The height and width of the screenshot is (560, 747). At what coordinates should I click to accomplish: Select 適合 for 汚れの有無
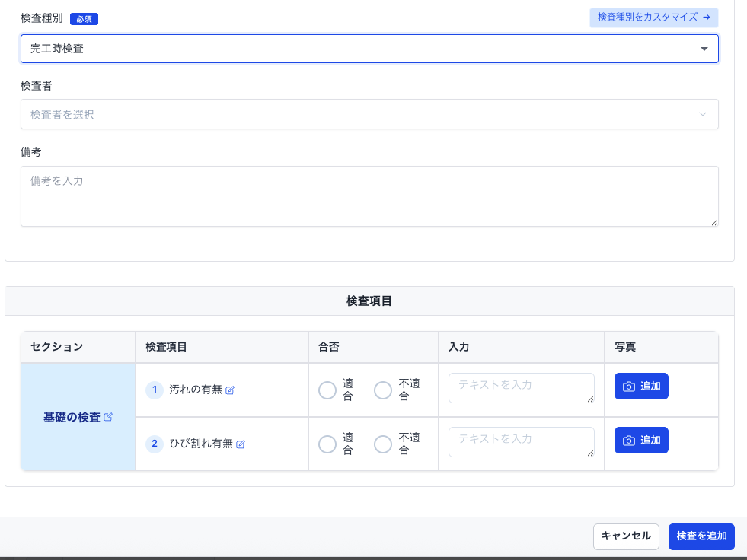click(327, 390)
